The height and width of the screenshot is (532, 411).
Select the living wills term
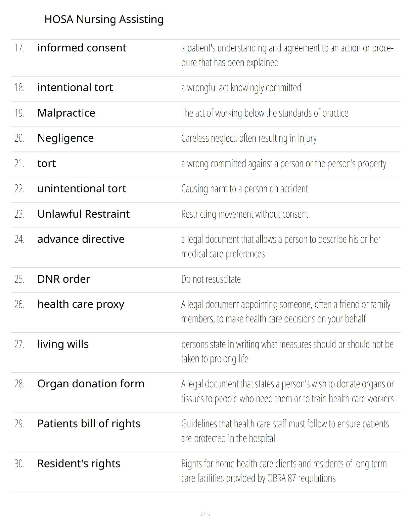(63, 344)
